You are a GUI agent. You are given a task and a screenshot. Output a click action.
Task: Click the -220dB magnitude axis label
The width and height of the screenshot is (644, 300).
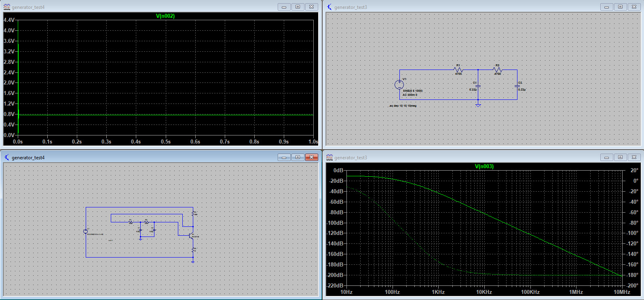(x=335, y=285)
